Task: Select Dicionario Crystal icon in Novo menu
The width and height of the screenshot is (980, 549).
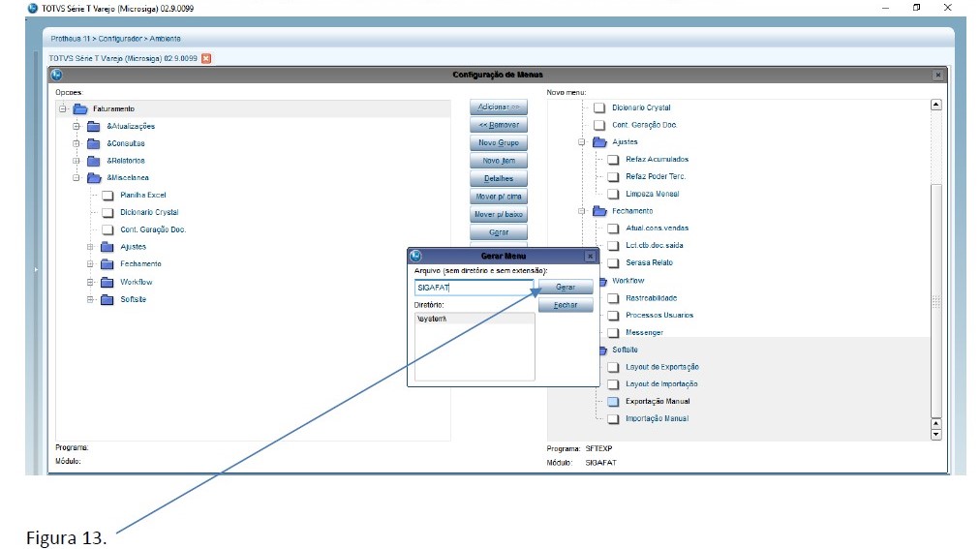Action: coord(599,107)
